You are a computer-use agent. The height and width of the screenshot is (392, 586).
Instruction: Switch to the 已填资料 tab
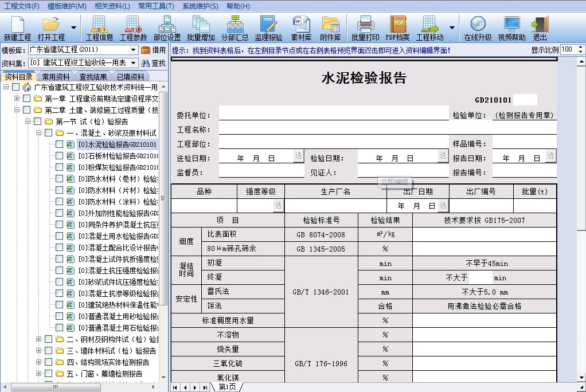coord(130,77)
